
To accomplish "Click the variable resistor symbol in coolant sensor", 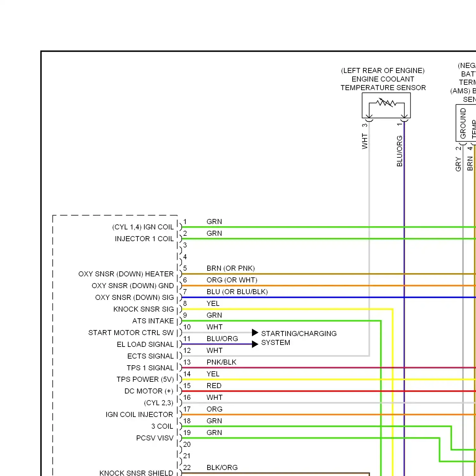I will (386, 103).
